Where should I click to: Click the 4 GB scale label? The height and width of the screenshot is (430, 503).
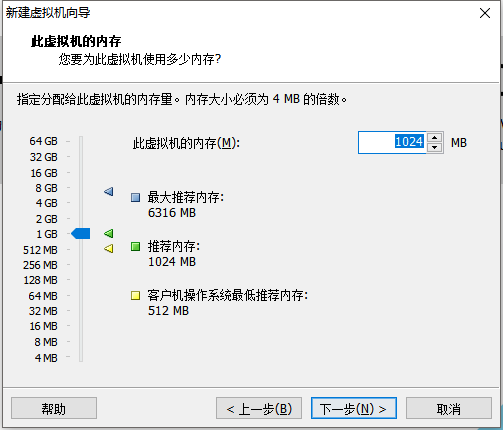(x=46, y=203)
